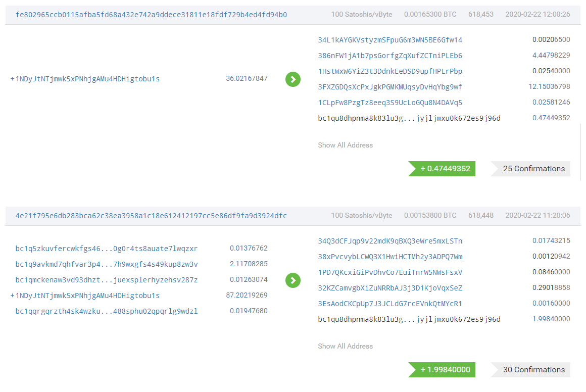The height and width of the screenshot is (392, 586).
Task: Select output amount 0.08460000
Action: tap(551, 272)
